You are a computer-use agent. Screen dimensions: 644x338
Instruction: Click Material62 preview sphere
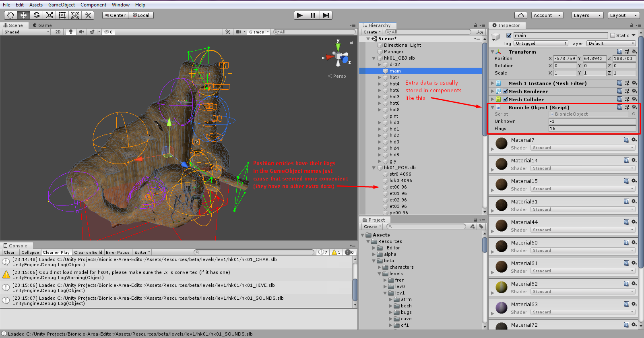click(502, 287)
